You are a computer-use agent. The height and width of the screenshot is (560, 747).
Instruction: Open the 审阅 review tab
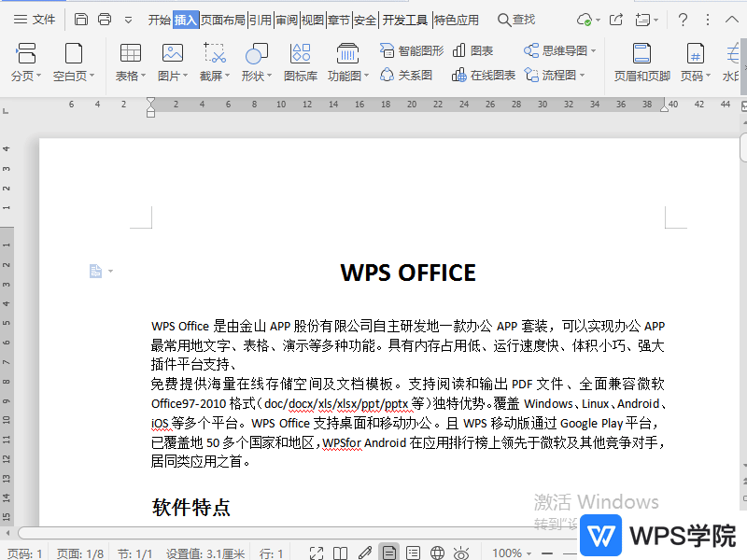coord(287,19)
